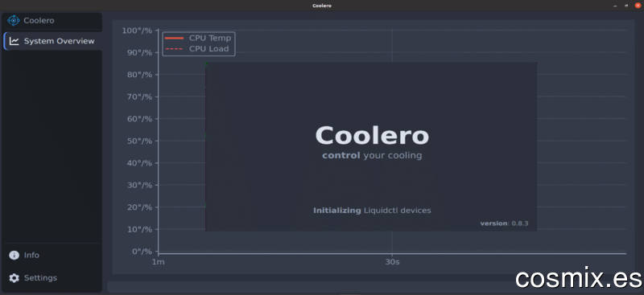The image size is (644, 295).
Task: Click the 'control your cooling' tagline
Action: [372, 155]
